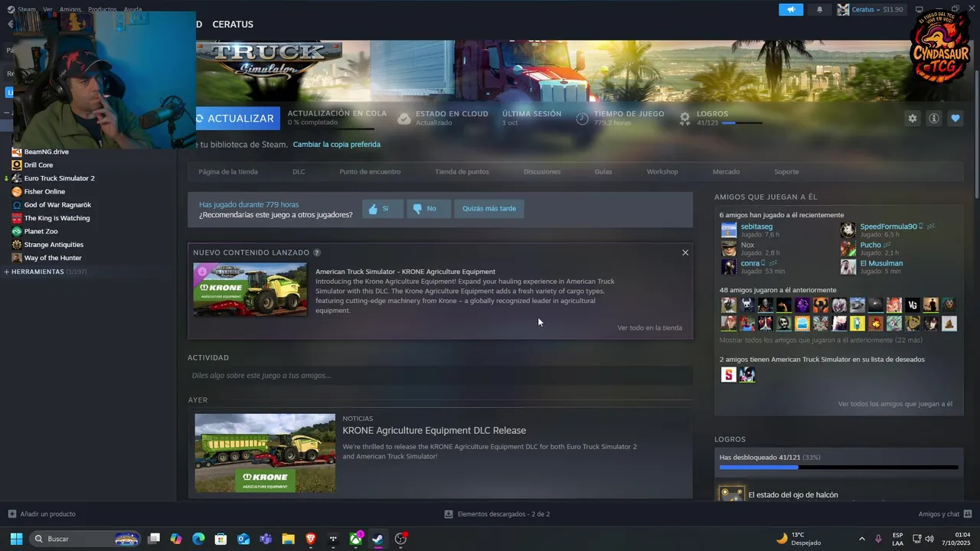Open the Mercado tab
Viewport: 980px width, 551px height.
click(726, 171)
